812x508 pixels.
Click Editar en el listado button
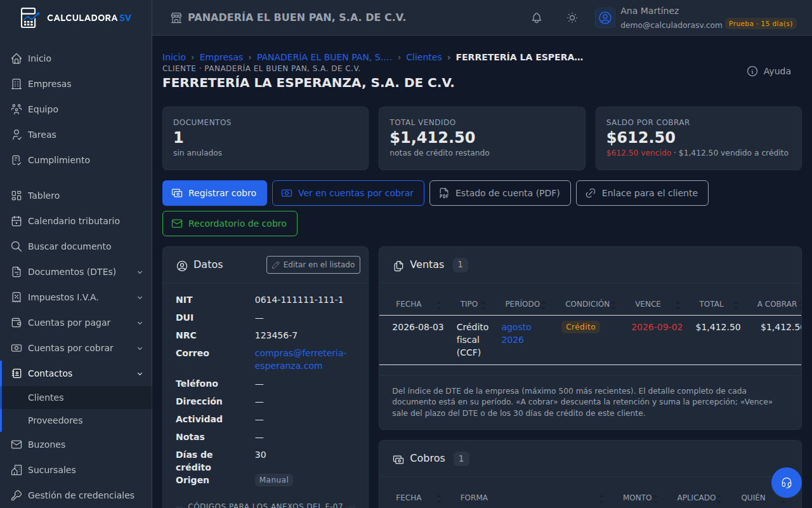pyautogui.click(x=313, y=265)
